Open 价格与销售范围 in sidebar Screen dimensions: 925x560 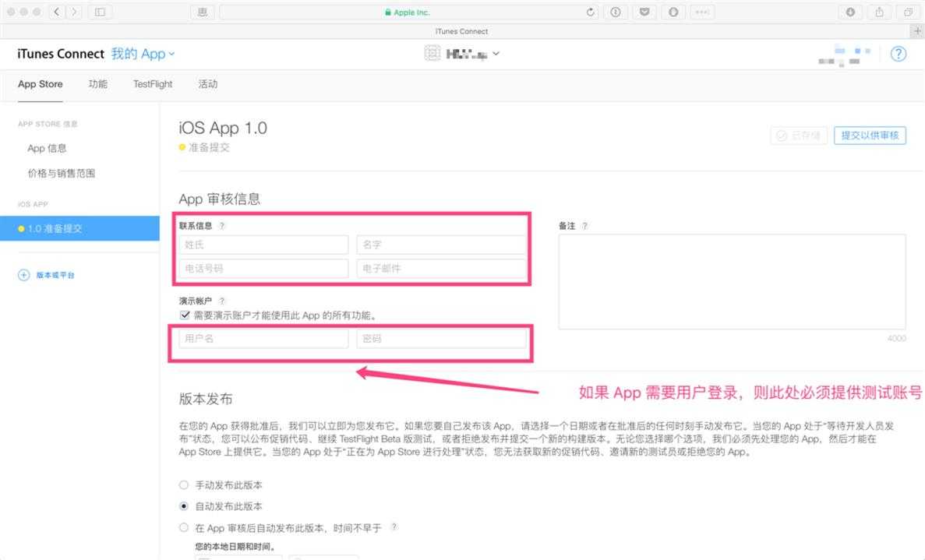click(62, 174)
